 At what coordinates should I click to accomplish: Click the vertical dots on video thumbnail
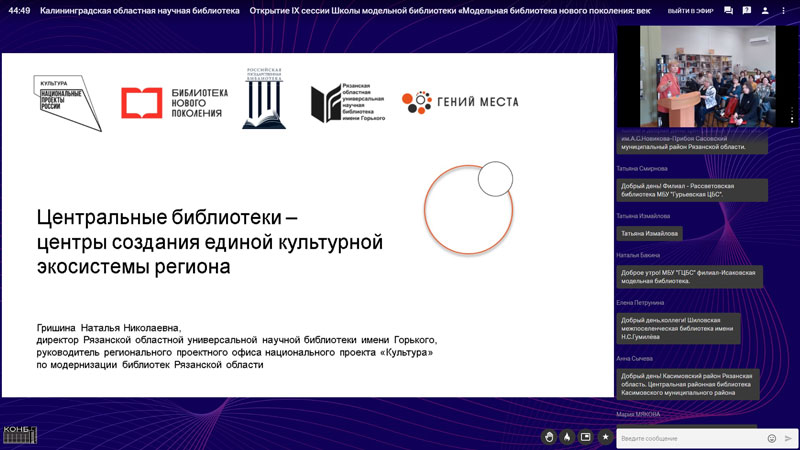[x=792, y=114]
